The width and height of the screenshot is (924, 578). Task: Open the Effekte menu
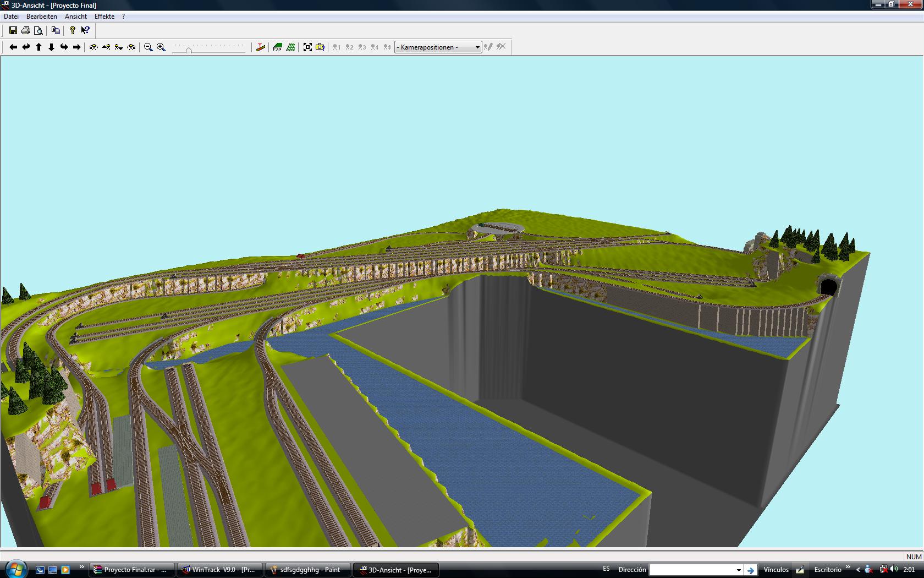(x=105, y=17)
